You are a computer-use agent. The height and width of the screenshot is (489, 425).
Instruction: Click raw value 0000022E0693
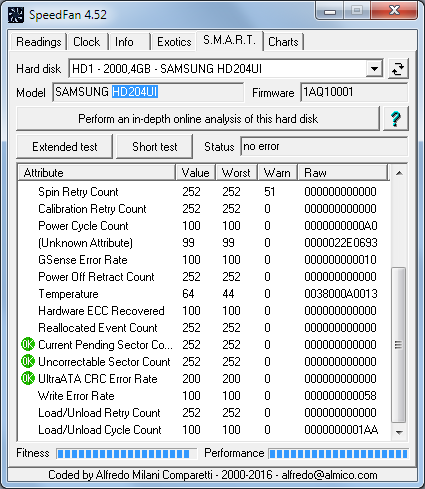tap(341, 243)
